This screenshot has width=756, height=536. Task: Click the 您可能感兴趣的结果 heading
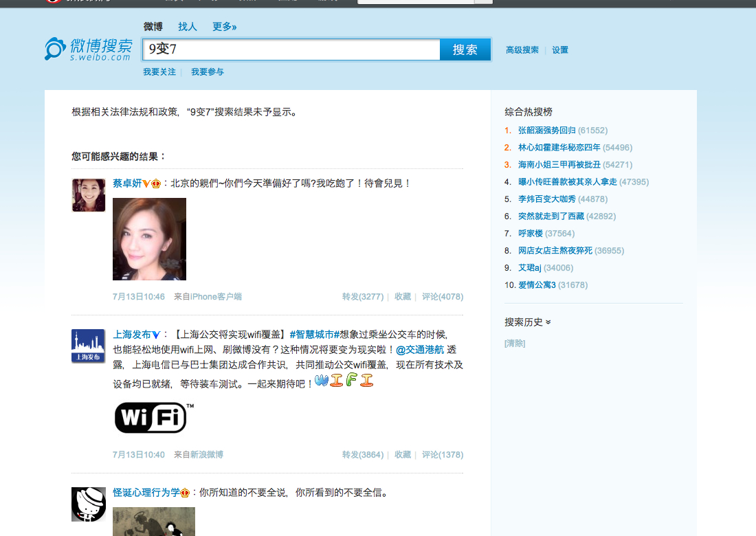pos(119,157)
